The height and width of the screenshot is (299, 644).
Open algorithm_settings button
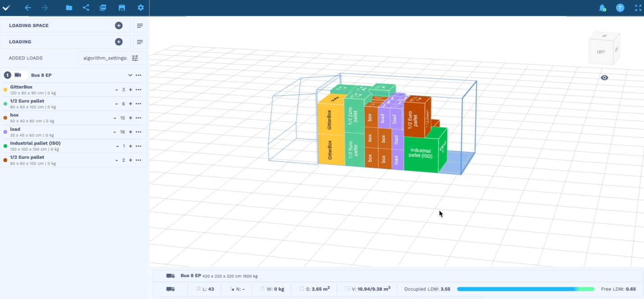112,58
